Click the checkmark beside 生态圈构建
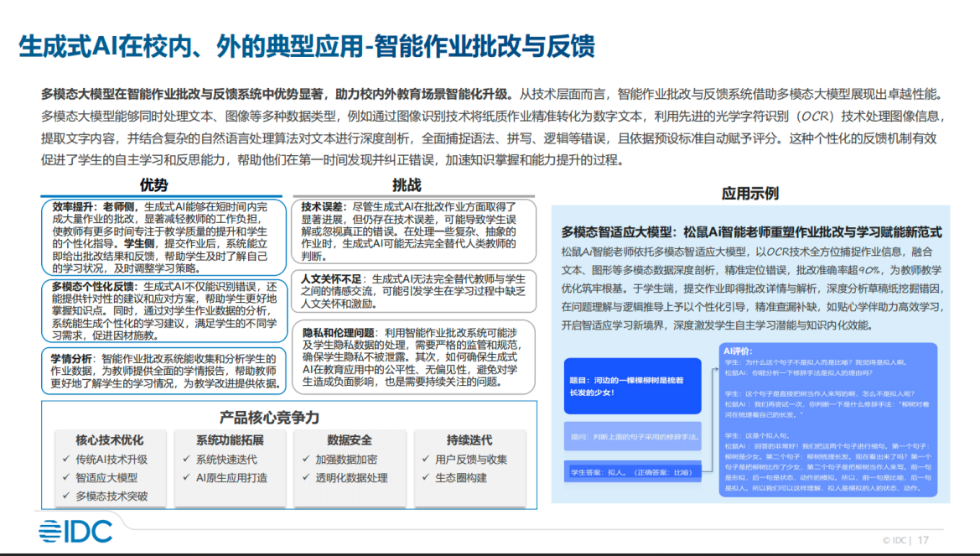 click(x=426, y=477)
